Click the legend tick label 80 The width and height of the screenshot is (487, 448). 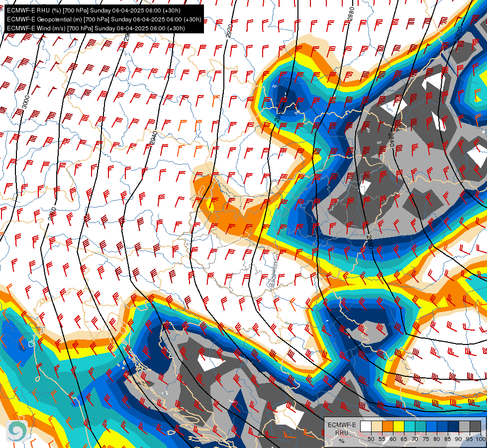tap(437, 439)
